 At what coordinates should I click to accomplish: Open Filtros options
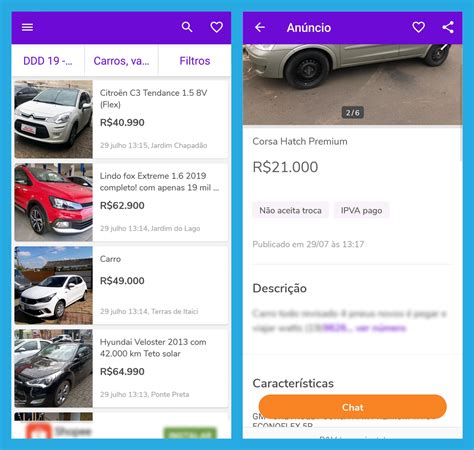(195, 61)
